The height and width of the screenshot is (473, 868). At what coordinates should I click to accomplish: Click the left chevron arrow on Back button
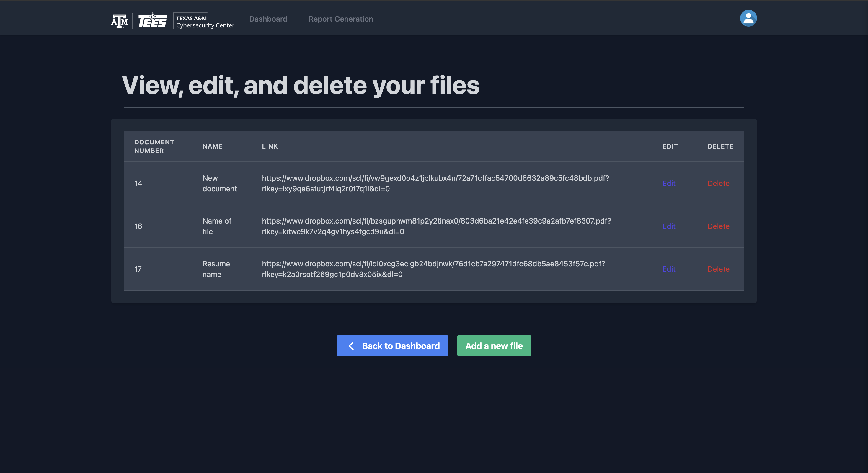point(351,346)
